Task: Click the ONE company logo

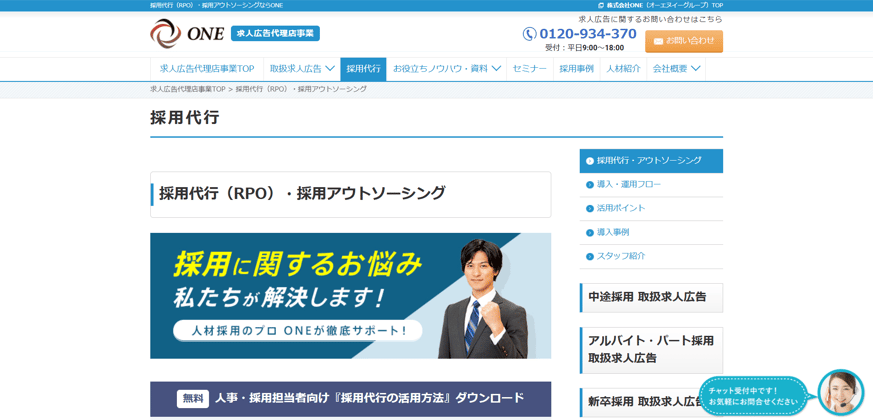Action: tap(187, 33)
